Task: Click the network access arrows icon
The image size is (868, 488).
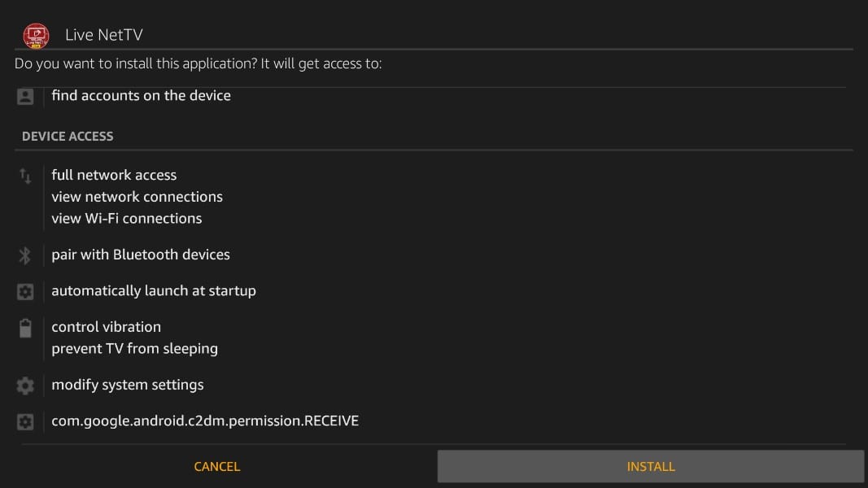Action: tap(25, 176)
